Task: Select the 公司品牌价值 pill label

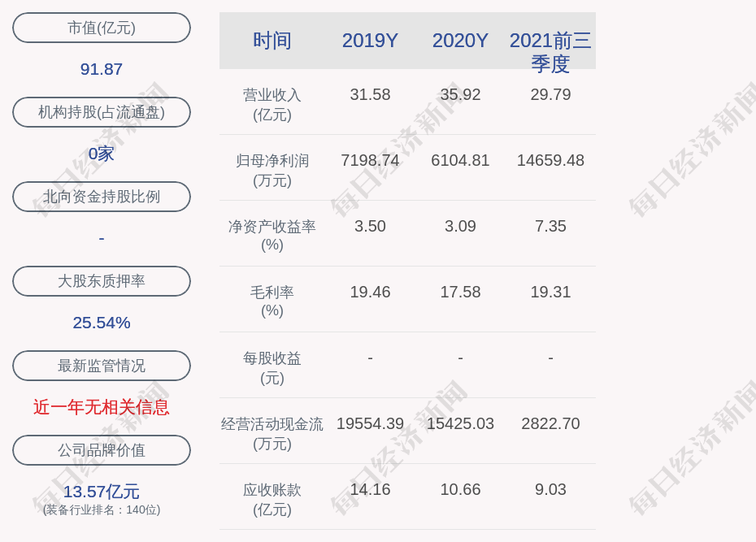Action: [102, 450]
